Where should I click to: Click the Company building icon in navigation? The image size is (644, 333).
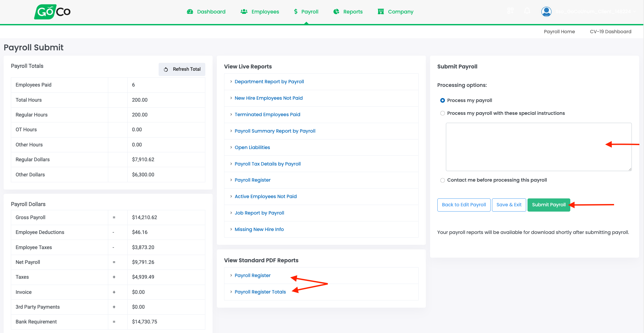click(380, 12)
